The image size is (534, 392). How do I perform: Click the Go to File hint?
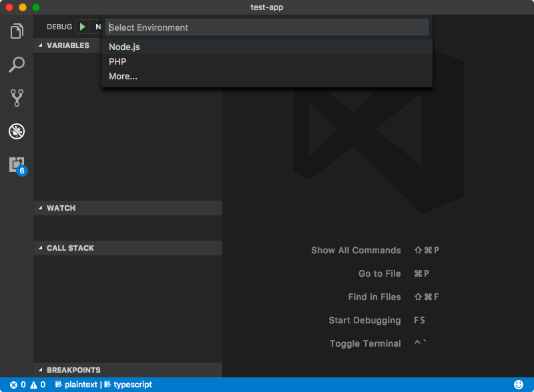pyautogui.click(x=380, y=273)
